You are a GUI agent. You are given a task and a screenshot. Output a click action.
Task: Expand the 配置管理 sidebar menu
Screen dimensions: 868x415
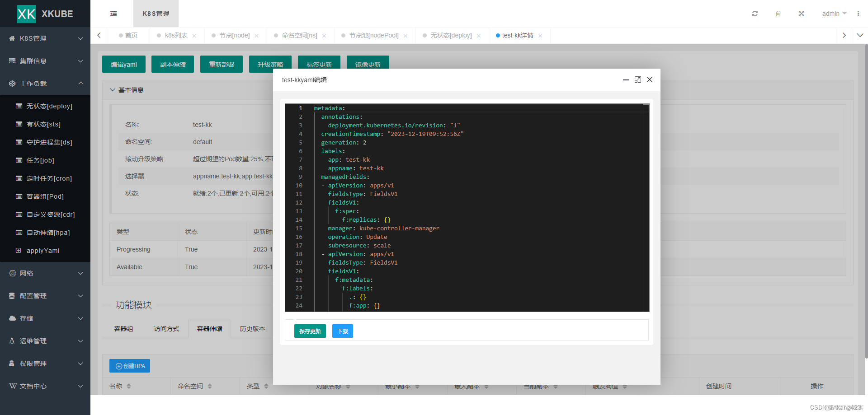(x=45, y=296)
